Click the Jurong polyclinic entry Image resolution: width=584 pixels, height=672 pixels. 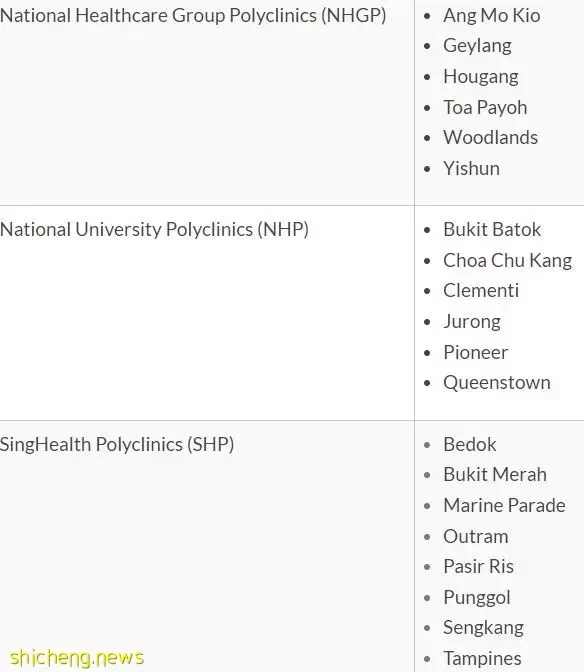coord(472,322)
